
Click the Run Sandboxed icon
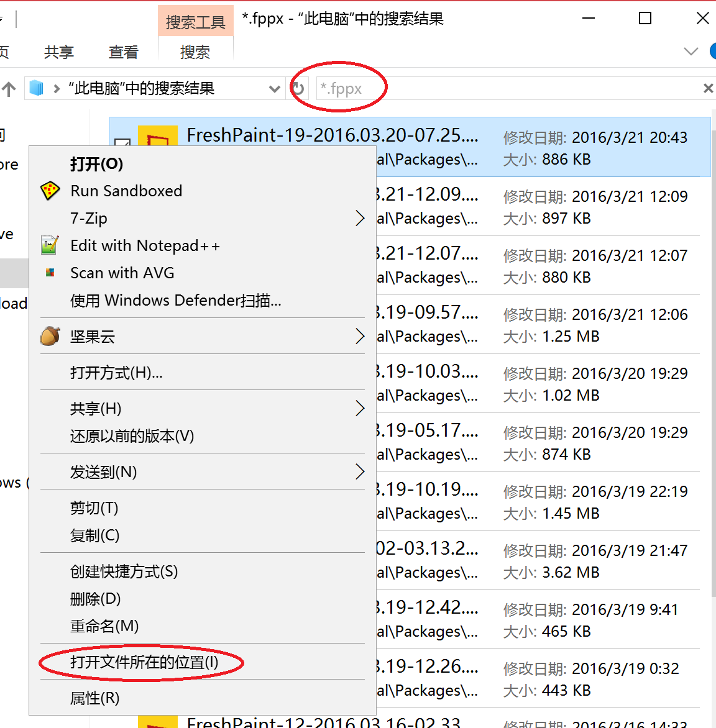click(50, 191)
